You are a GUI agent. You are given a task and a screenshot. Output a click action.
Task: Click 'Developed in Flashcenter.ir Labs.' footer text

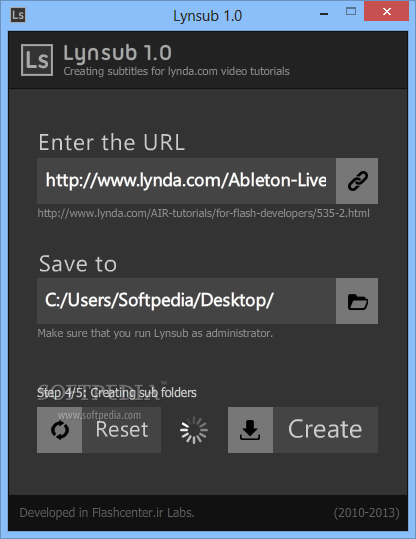(x=107, y=513)
